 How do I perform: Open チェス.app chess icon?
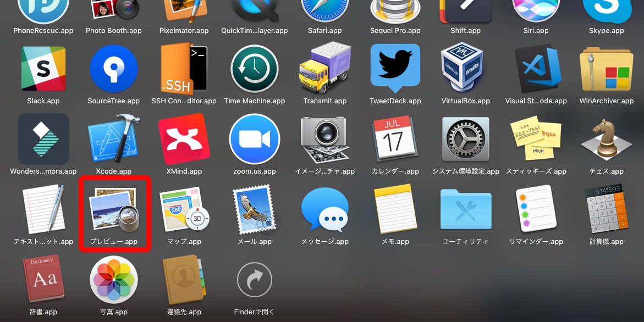point(606,139)
